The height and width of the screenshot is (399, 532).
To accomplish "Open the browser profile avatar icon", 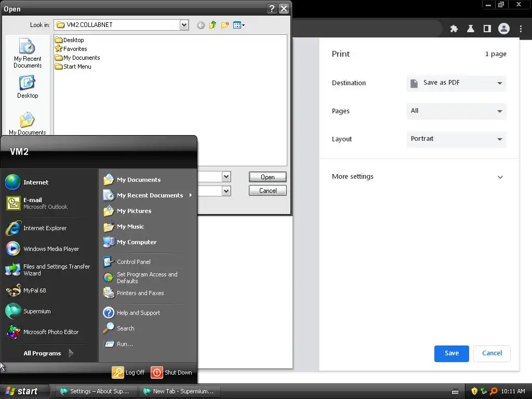I will pyautogui.click(x=504, y=29).
